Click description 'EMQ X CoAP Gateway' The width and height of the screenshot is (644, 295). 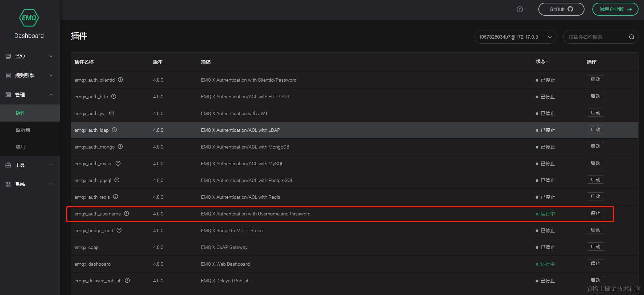coord(224,247)
